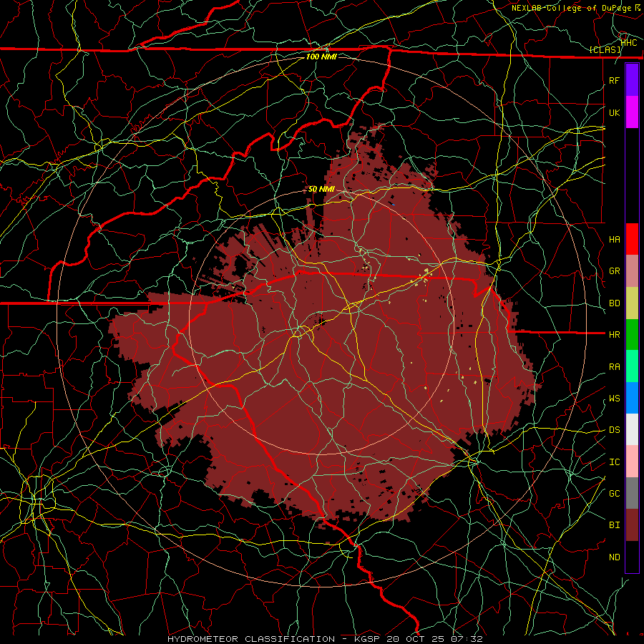This screenshot has height=644, width=644.
Task: Select the BD yellow legend swatch
Action: coord(632,303)
